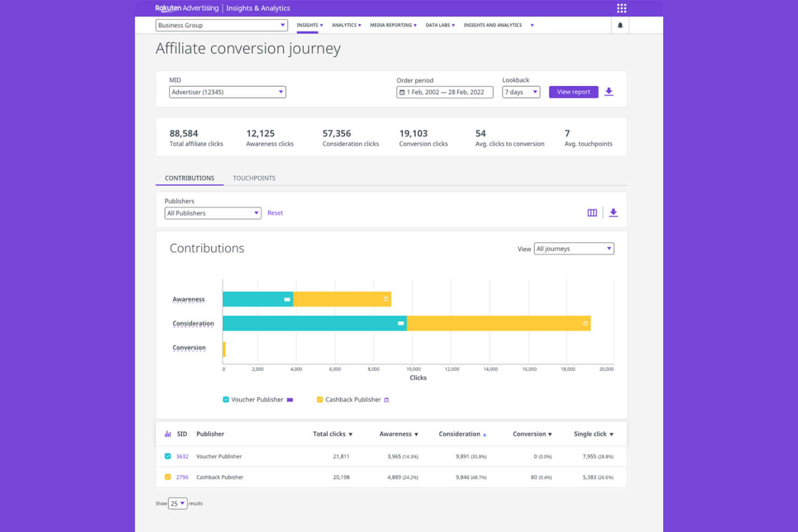Click the Publisher column header
798x532 pixels.
coord(210,434)
